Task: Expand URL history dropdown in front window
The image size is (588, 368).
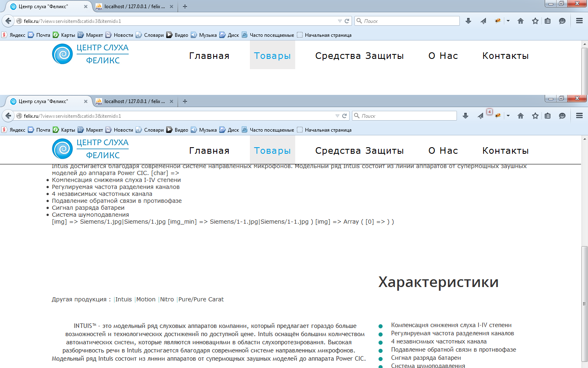Action: pos(337,116)
